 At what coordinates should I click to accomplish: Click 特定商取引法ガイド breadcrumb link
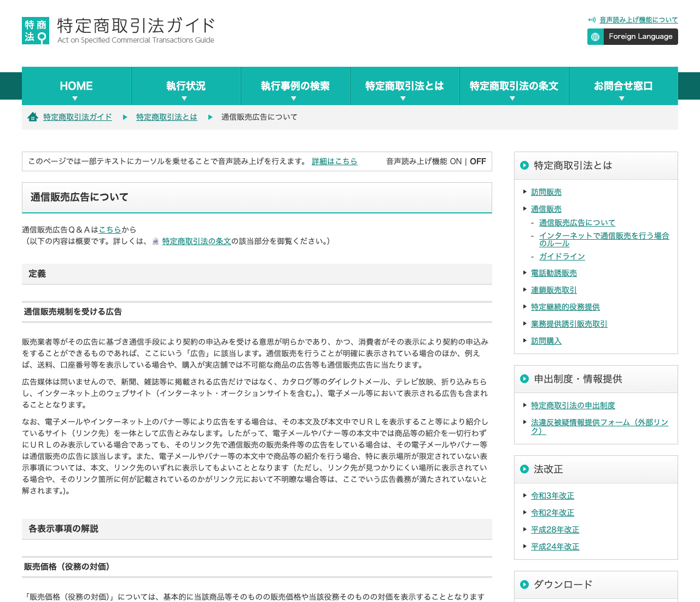[78, 117]
